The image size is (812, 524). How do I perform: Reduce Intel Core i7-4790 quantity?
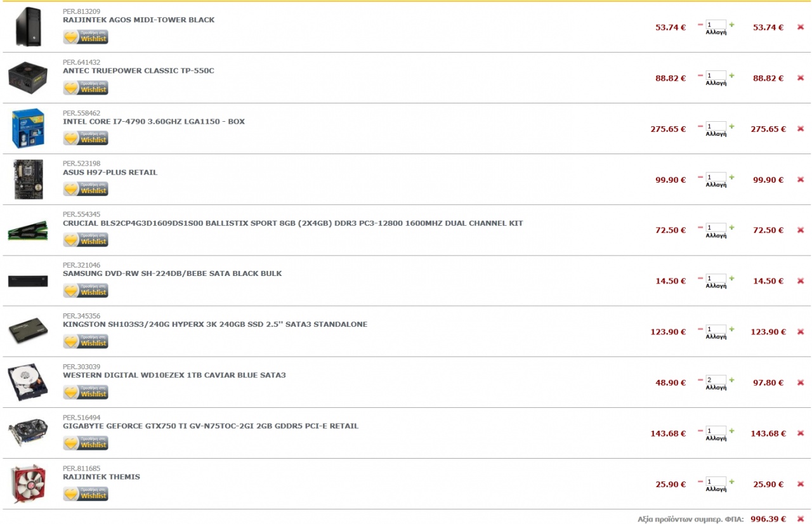(700, 126)
